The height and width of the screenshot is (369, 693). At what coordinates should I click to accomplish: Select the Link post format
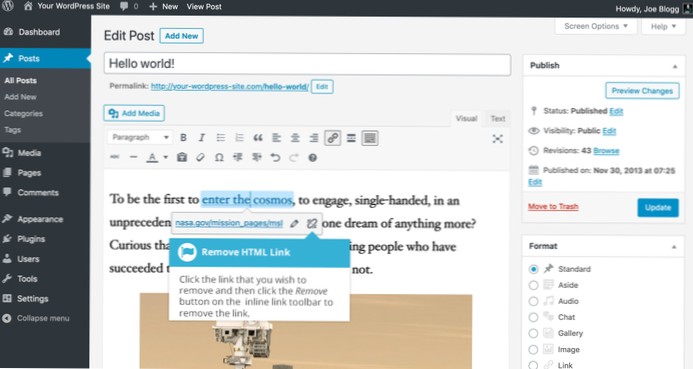[x=533, y=365]
